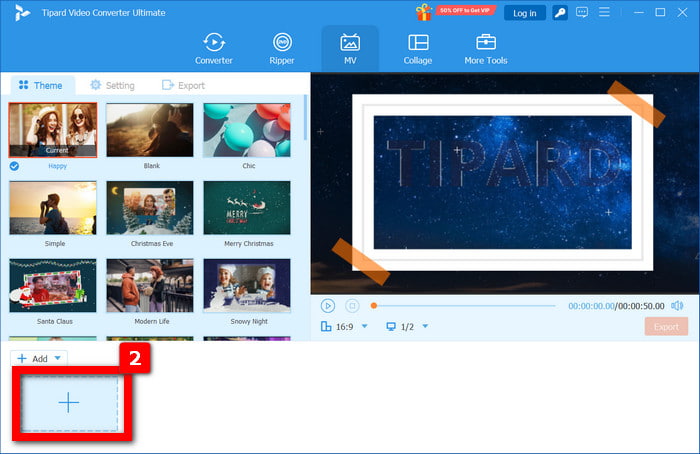Apply the Snowy Night theme

(x=247, y=285)
